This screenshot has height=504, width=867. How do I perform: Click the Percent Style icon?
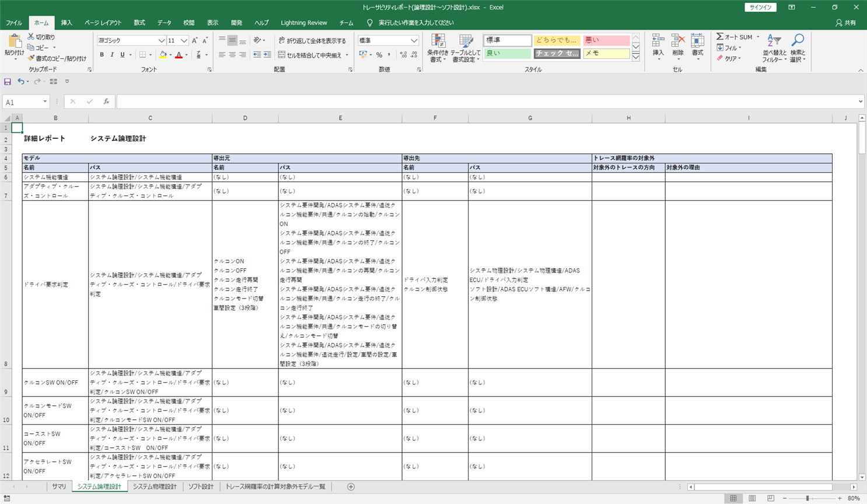click(x=379, y=55)
